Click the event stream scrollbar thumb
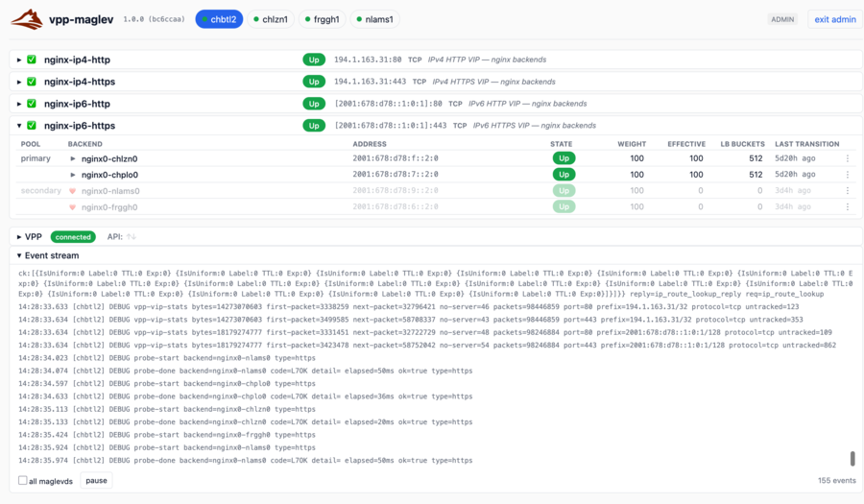 point(852,458)
